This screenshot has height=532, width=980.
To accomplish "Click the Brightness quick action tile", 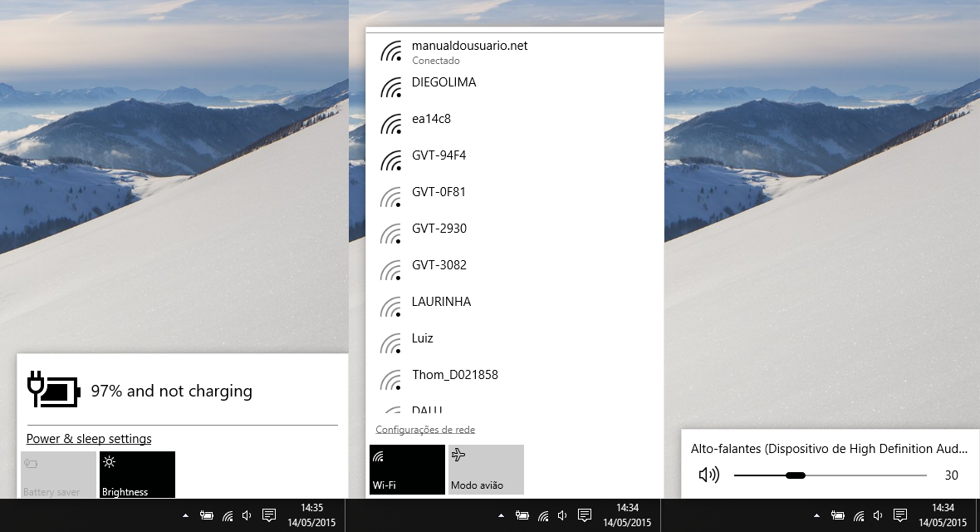I will point(137,475).
